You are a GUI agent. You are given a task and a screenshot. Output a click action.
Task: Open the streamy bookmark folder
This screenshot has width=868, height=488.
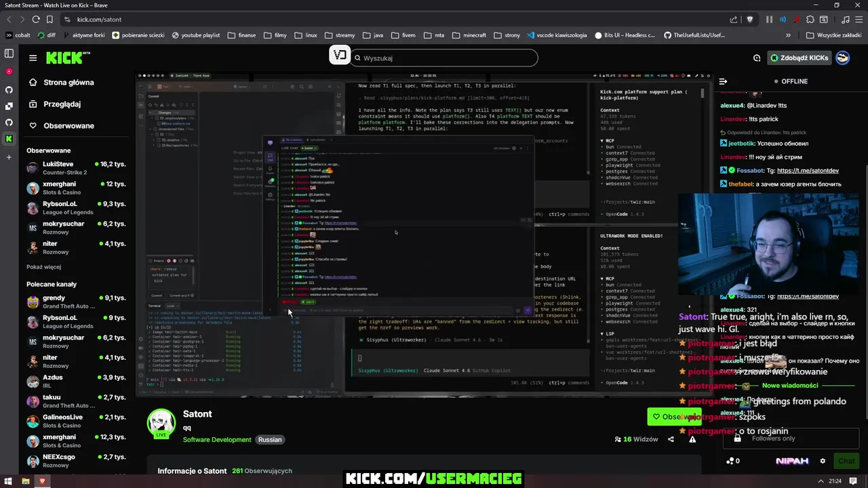click(x=340, y=35)
